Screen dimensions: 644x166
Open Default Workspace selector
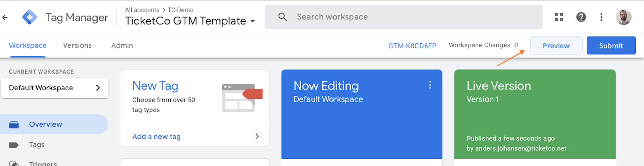(x=55, y=88)
